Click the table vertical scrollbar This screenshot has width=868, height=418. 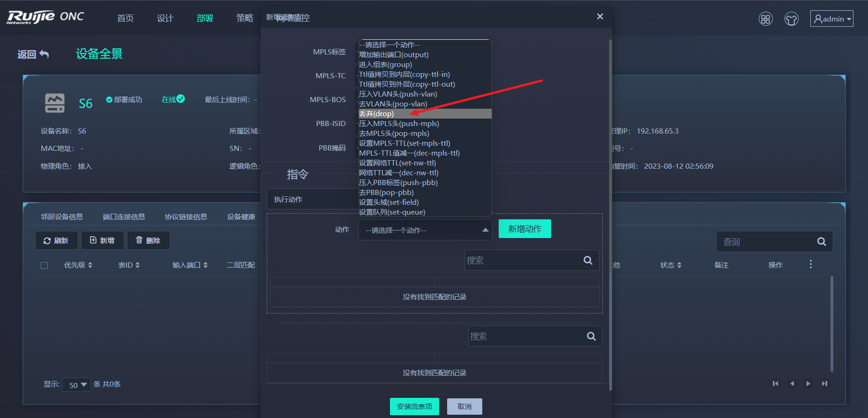coord(832,323)
